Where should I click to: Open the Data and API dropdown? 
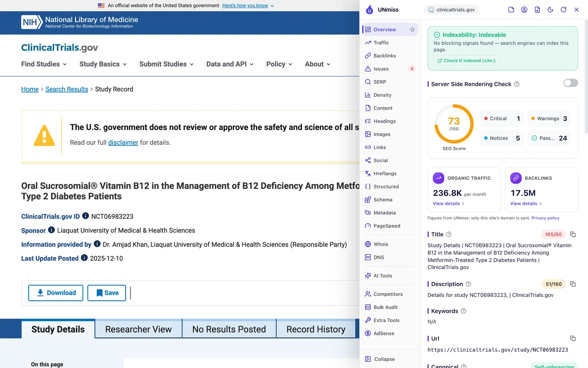click(230, 64)
